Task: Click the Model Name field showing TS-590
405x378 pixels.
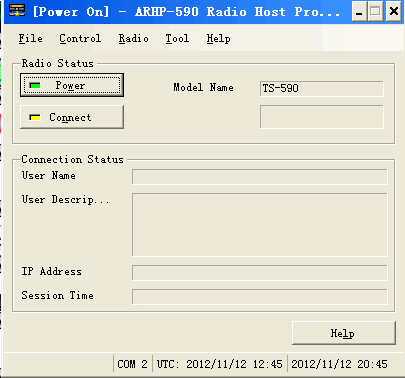Action: [322, 89]
